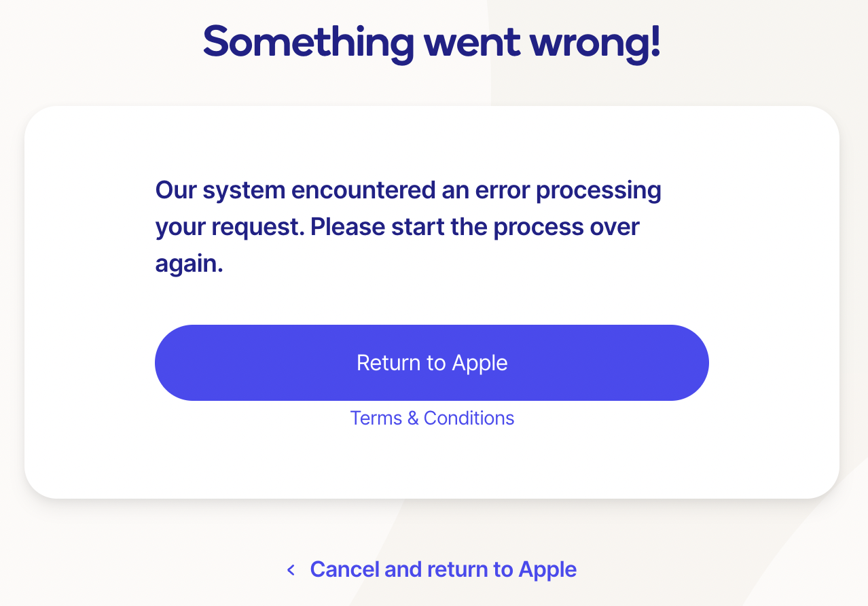
Task: Click the word "wrong!" in the heading
Action: click(x=595, y=42)
